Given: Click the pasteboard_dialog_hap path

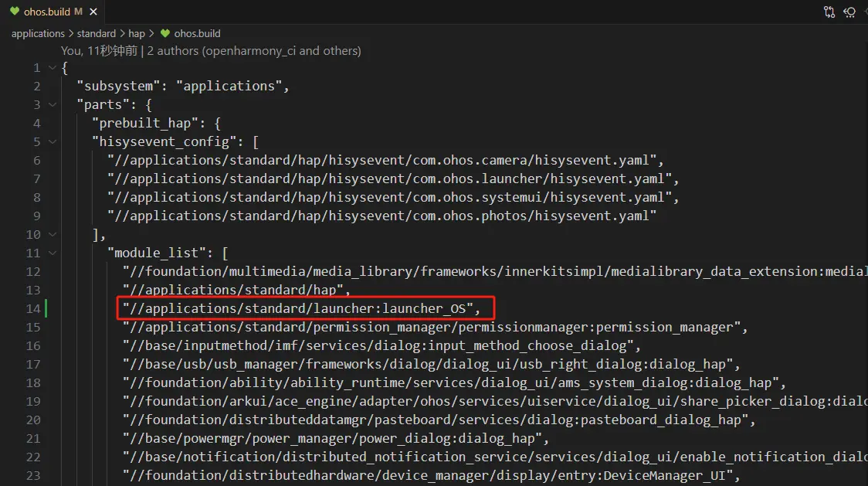Looking at the screenshot, I should (436, 420).
